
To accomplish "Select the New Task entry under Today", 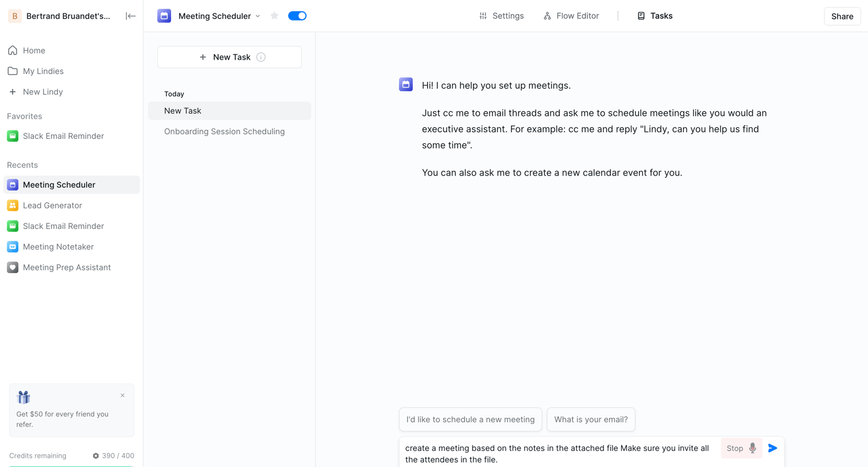I will tap(230, 111).
